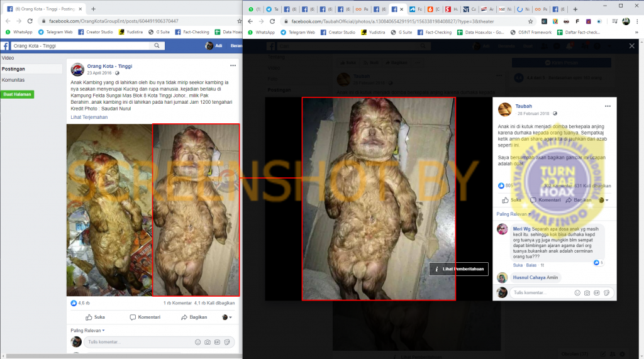The image size is (644, 359).
Task: Open Yudistira bookmark in left window
Action: 131,32
